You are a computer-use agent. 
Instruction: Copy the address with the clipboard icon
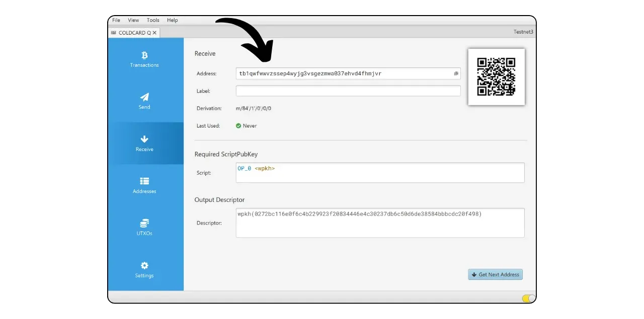coord(456,74)
